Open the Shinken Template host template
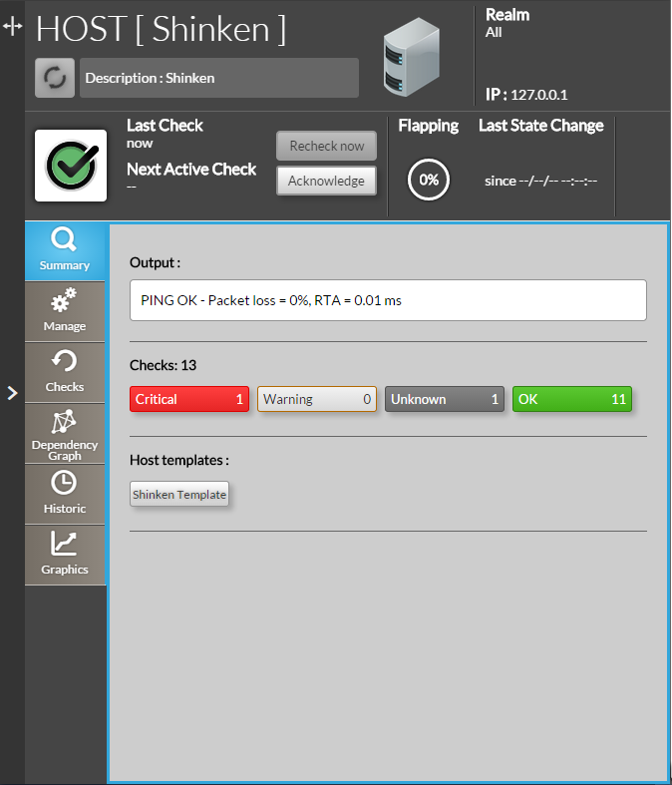The height and width of the screenshot is (785, 672). pos(179,495)
